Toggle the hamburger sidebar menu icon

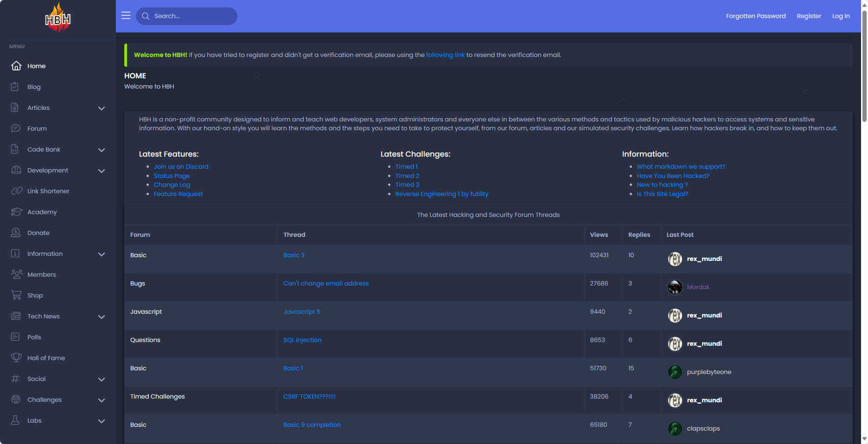[126, 16]
